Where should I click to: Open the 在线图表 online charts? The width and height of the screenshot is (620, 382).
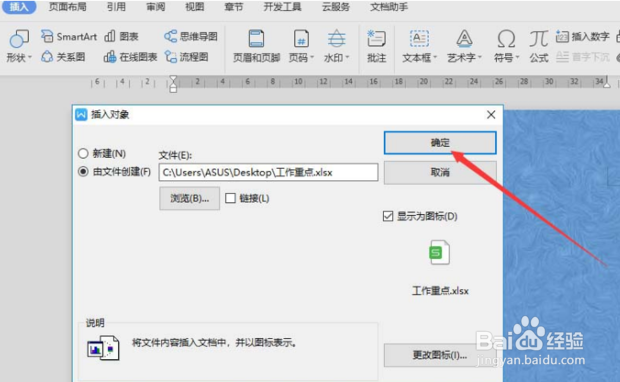click(130, 57)
